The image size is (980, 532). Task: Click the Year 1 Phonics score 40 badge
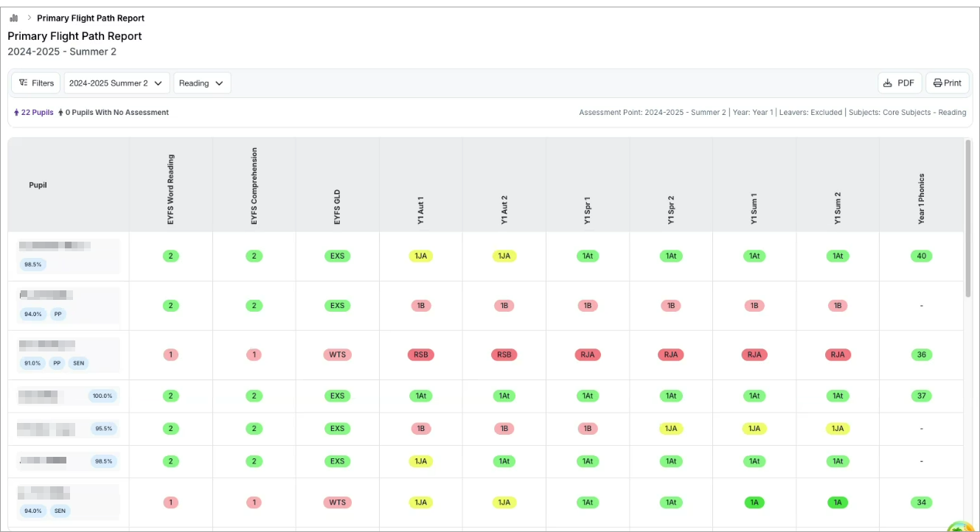coord(921,256)
